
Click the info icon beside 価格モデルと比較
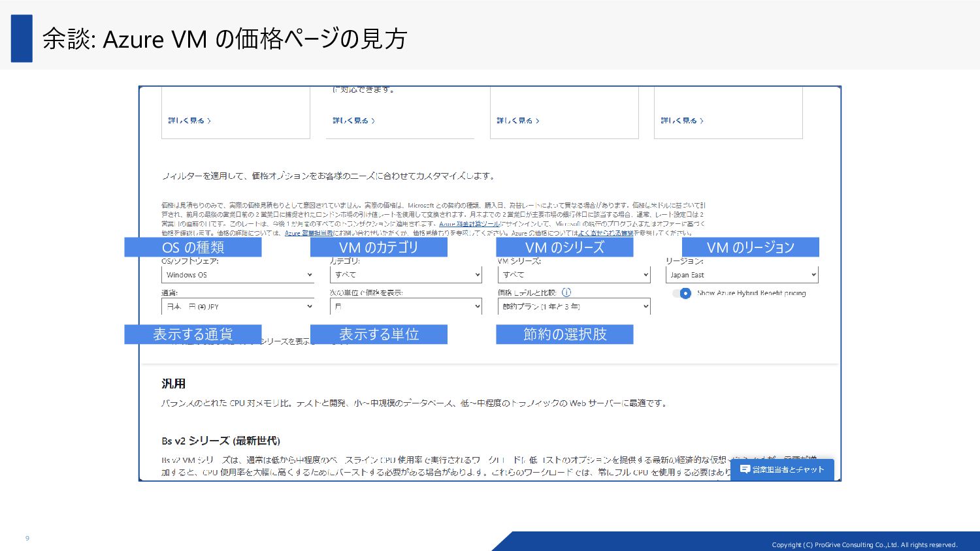pos(566,292)
